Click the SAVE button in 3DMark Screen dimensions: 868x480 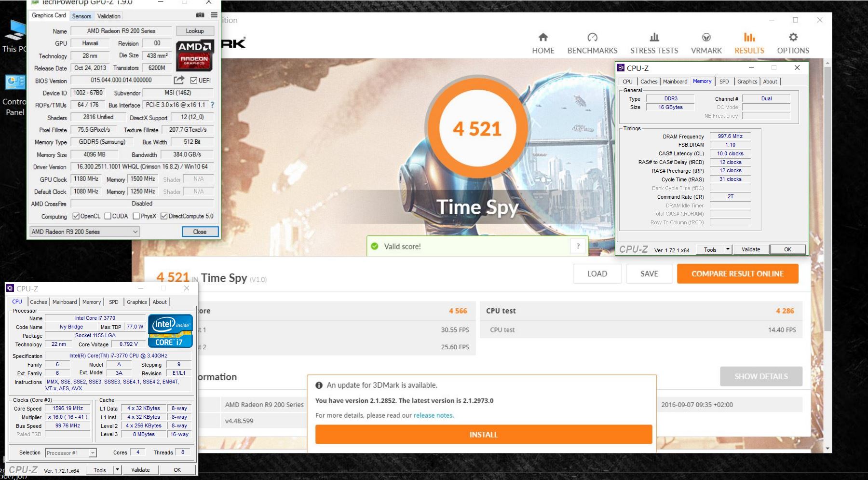[x=649, y=274]
